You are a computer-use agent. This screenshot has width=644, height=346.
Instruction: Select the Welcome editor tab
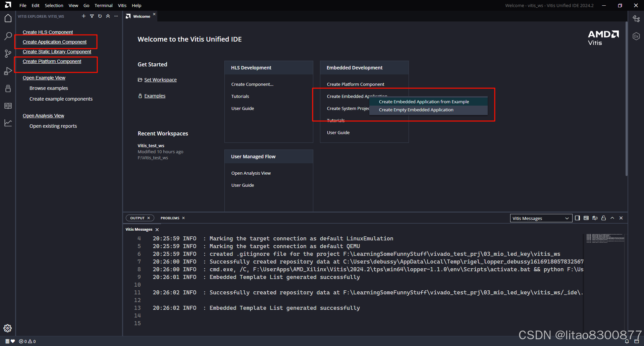pos(142,16)
